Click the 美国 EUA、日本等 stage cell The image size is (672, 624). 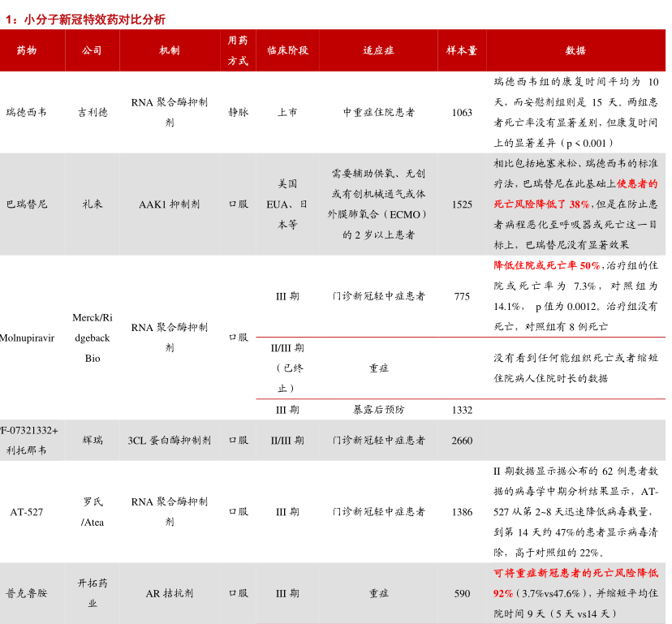click(287, 204)
